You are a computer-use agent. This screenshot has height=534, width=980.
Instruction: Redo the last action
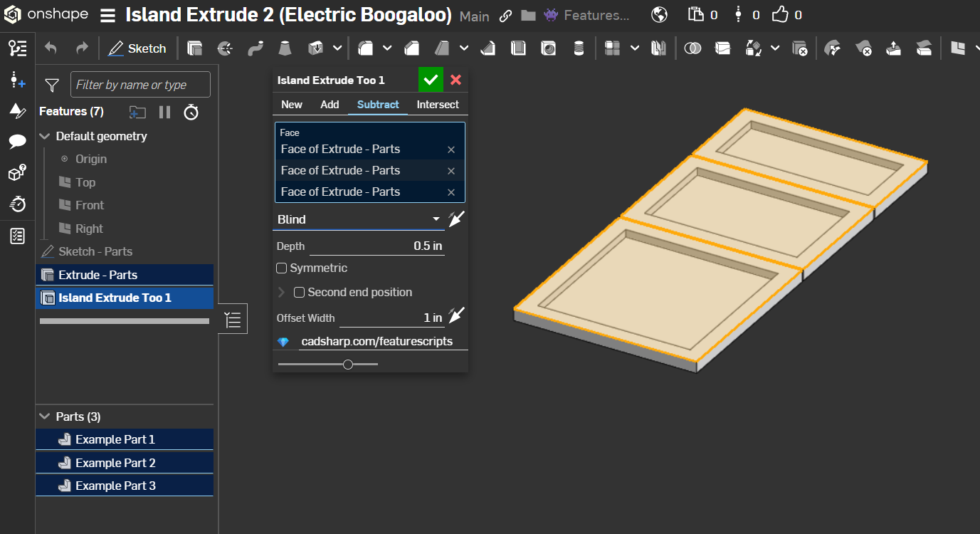point(82,48)
